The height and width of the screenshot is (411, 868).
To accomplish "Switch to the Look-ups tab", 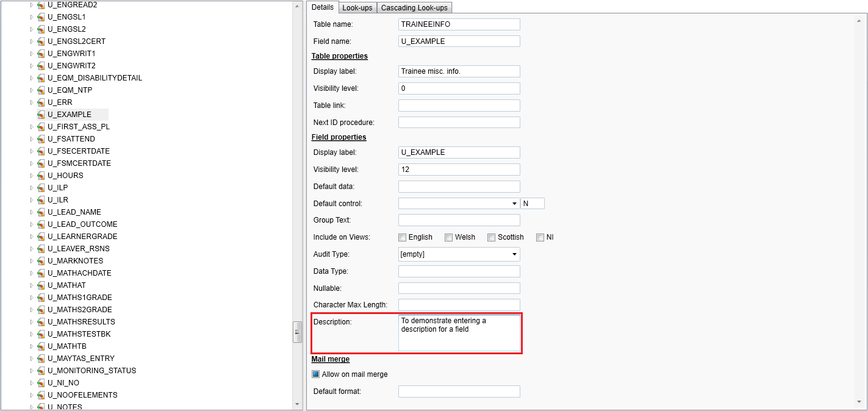I will point(357,8).
